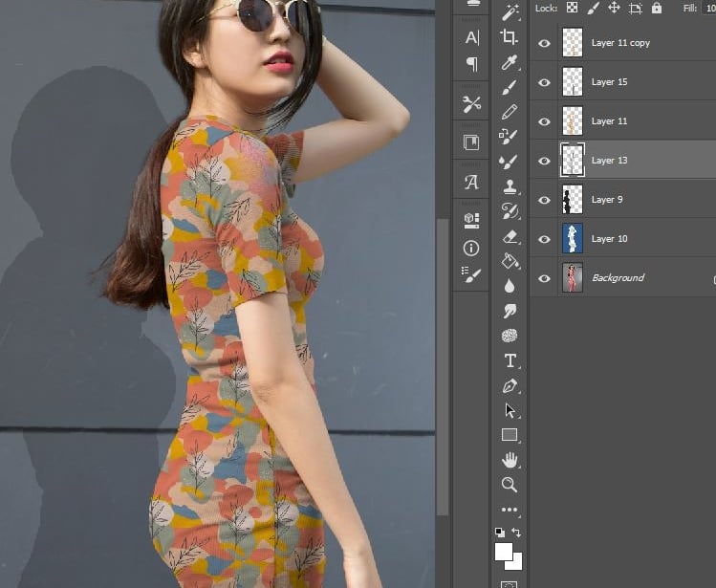
Task: Select the Hand tool
Action: 510,460
